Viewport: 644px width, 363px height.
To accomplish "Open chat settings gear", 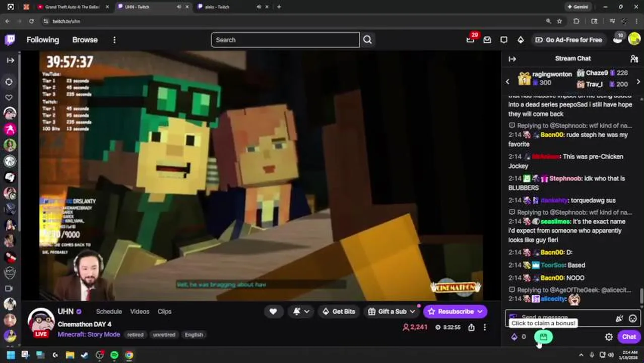I will click(609, 337).
